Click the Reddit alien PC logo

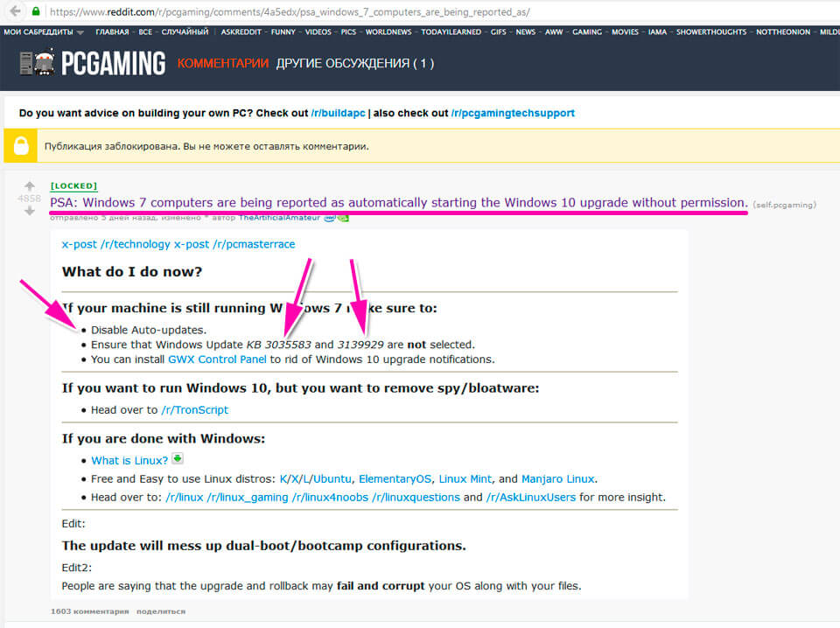[x=38, y=63]
